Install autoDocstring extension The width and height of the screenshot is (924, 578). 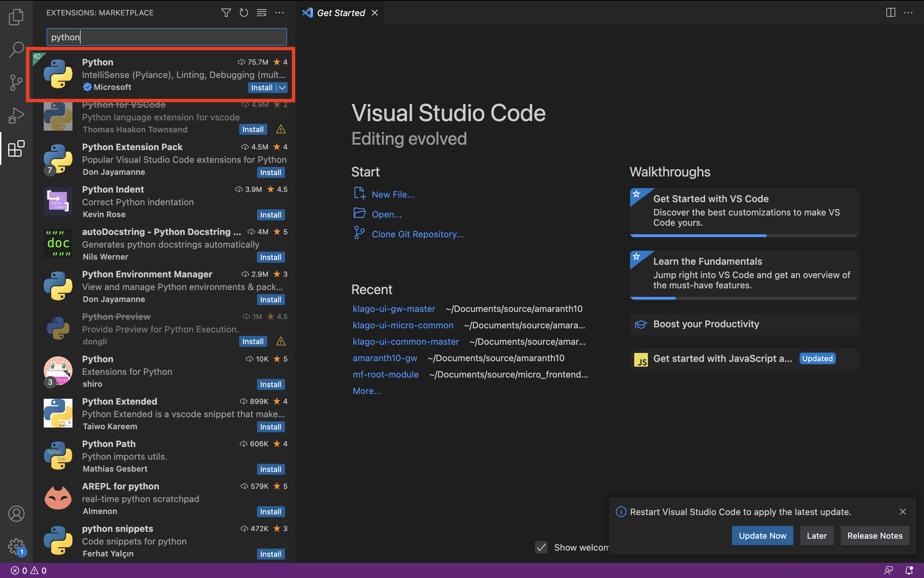click(x=271, y=257)
